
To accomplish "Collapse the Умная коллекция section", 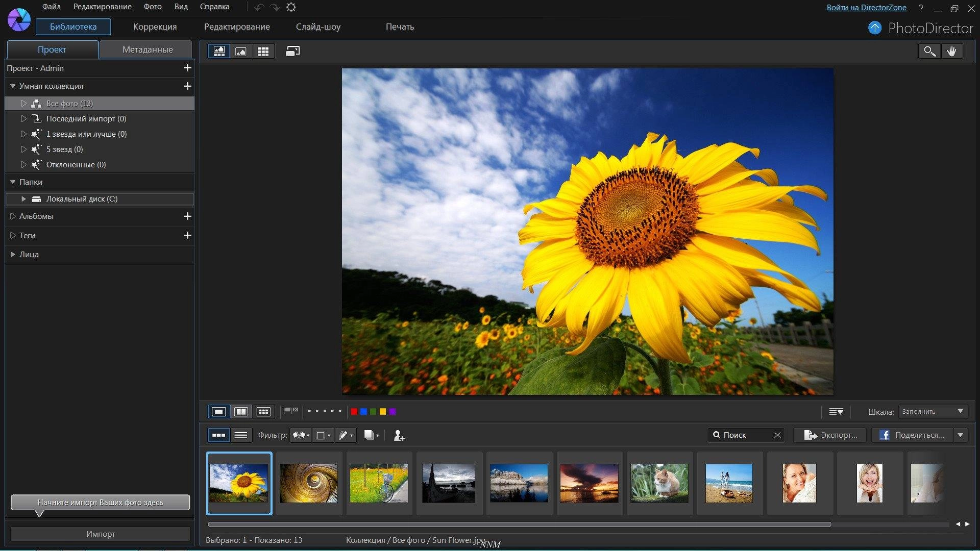I will tap(13, 86).
